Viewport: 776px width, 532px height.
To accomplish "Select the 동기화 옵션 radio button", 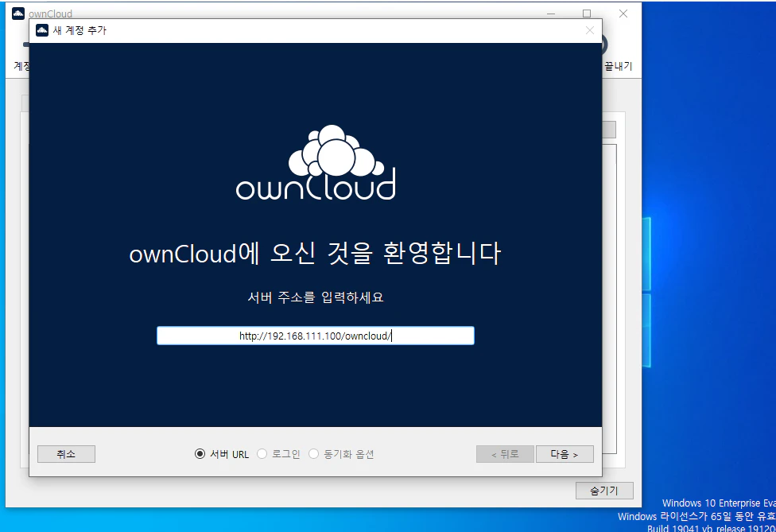I will [x=313, y=454].
